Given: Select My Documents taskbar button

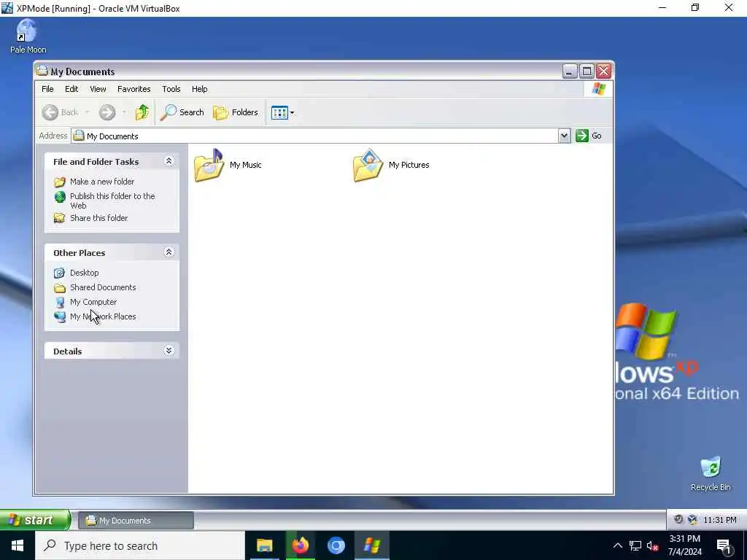Looking at the screenshot, I should click(136, 521).
